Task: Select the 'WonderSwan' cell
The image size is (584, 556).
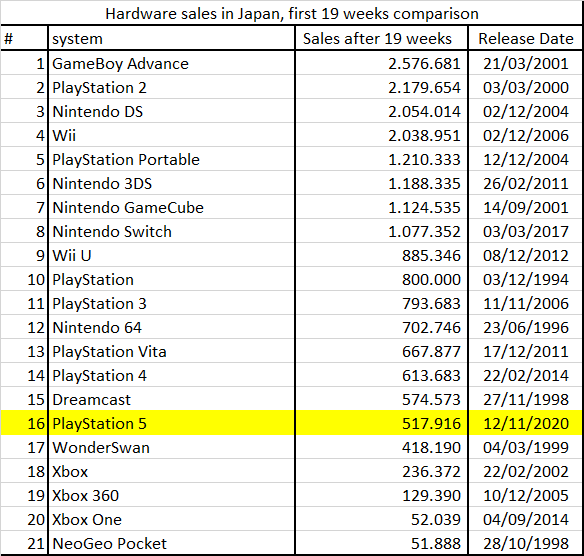Action: click(x=101, y=448)
